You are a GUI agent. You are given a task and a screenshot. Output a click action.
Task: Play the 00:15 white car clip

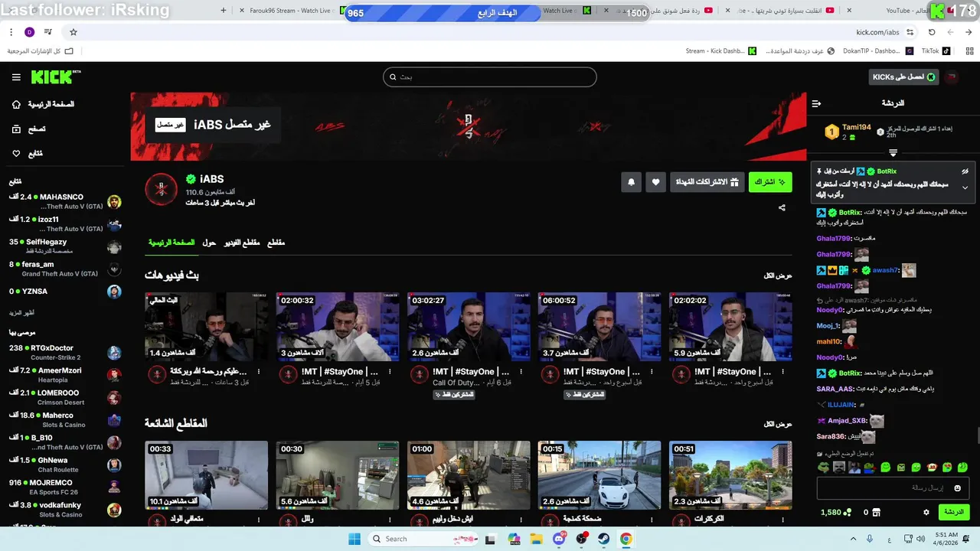pyautogui.click(x=599, y=475)
